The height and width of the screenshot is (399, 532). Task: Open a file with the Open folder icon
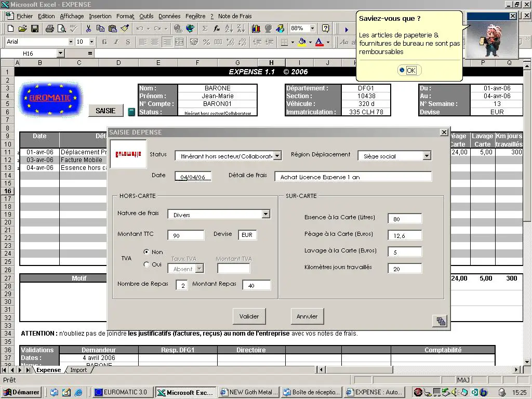click(x=22, y=29)
